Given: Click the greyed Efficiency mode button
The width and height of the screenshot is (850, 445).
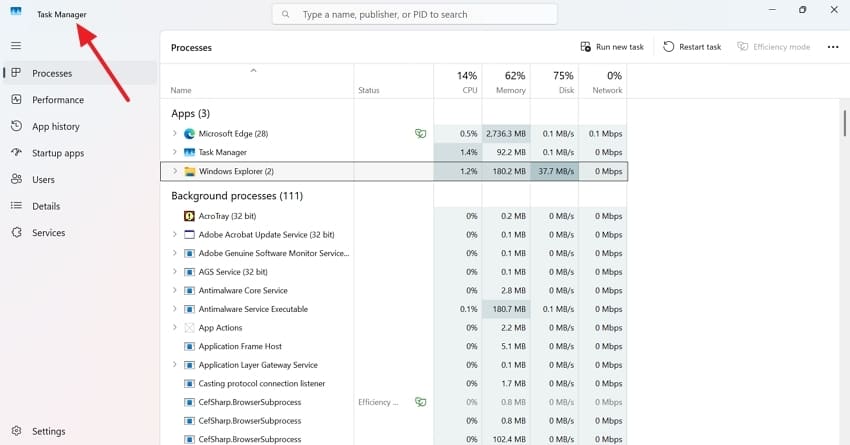Looking at the screenshot, I should click(774, 47).
